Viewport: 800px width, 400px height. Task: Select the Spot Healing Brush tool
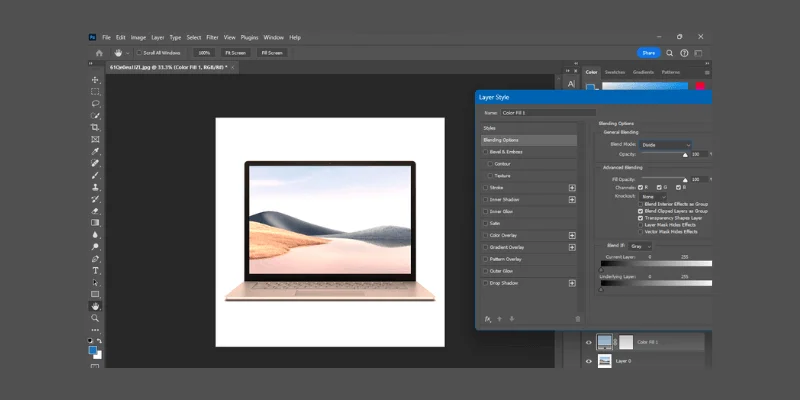[x=95, y=163]
